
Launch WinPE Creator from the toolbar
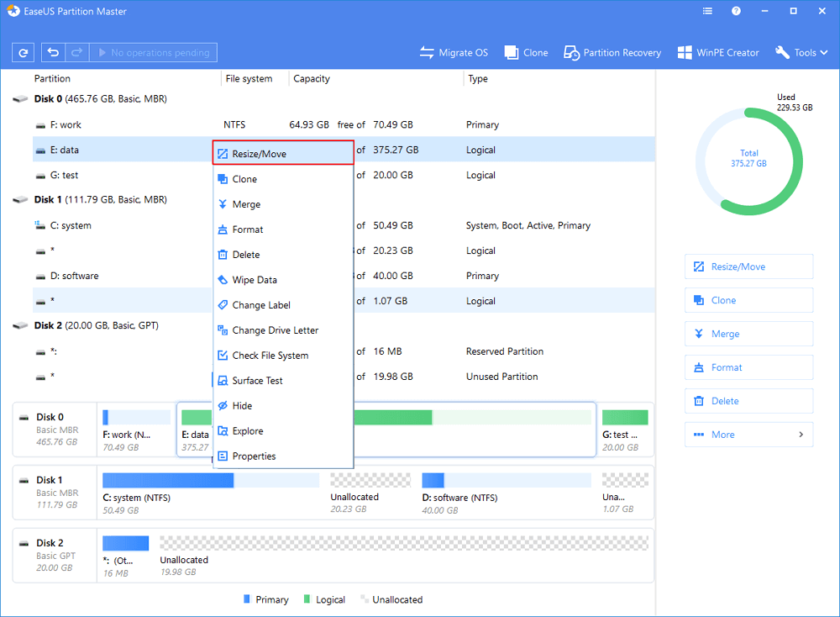coord(718,52)
